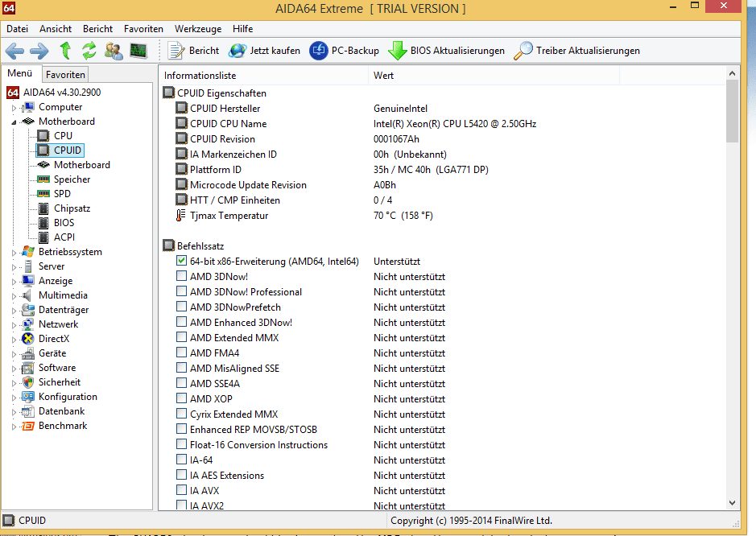Click the Konfiguration icon in tree
Screen dimensions: 756x536
tap(28, 397)
